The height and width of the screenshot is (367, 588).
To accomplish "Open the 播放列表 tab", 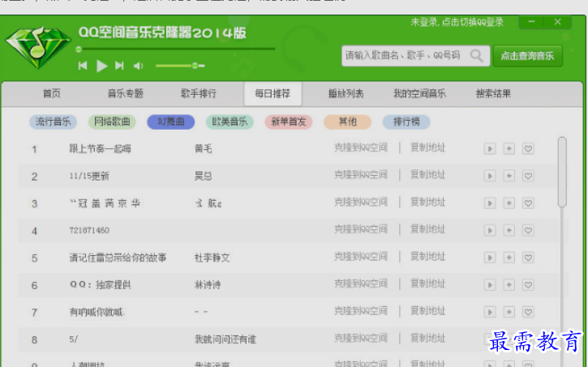I will click(x=346, y=93).
